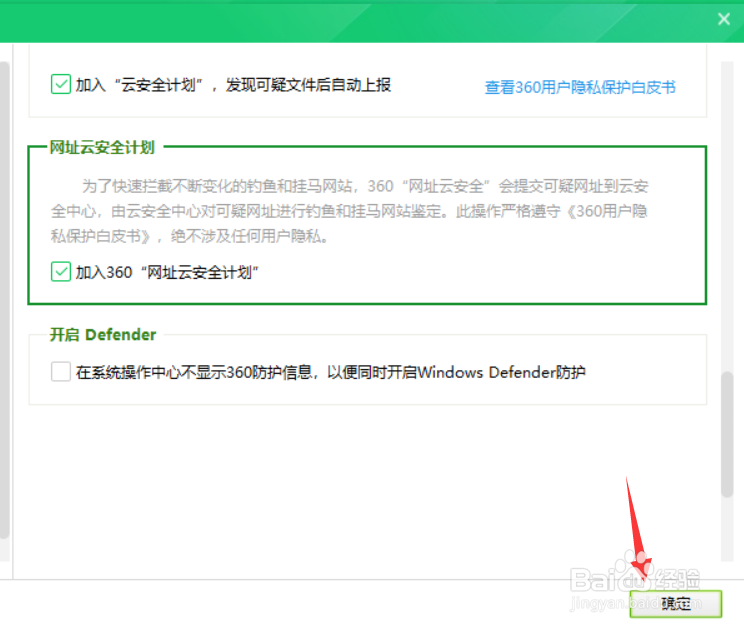Uncheck the cloud security plan file-report checkbox
Screen dimensions: 744x629
[x=61, y=84]
